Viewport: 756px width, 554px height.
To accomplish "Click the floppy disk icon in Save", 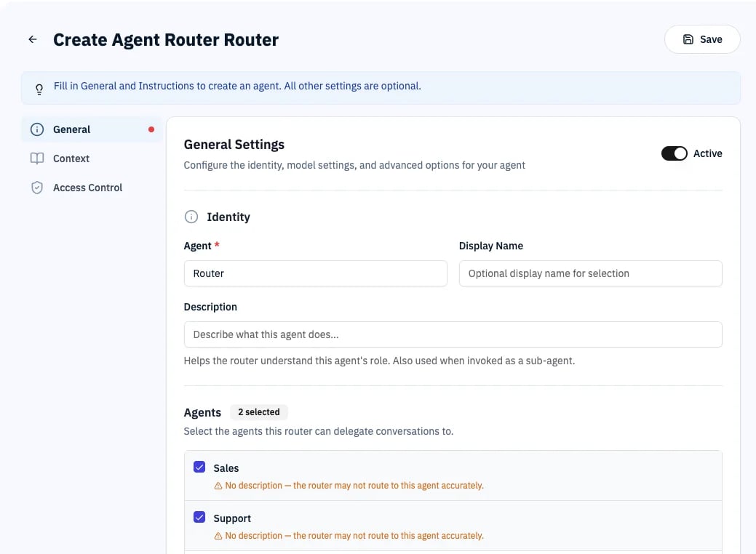I will 688,39.
